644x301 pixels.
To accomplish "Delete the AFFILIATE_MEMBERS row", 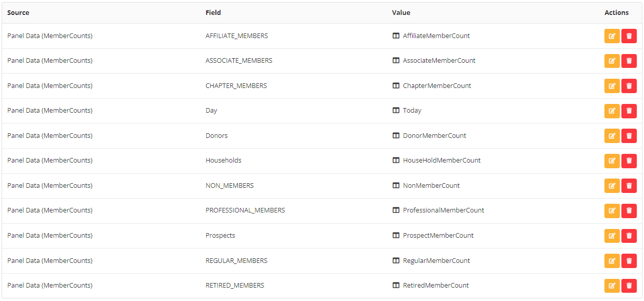I will pos(629,36).
